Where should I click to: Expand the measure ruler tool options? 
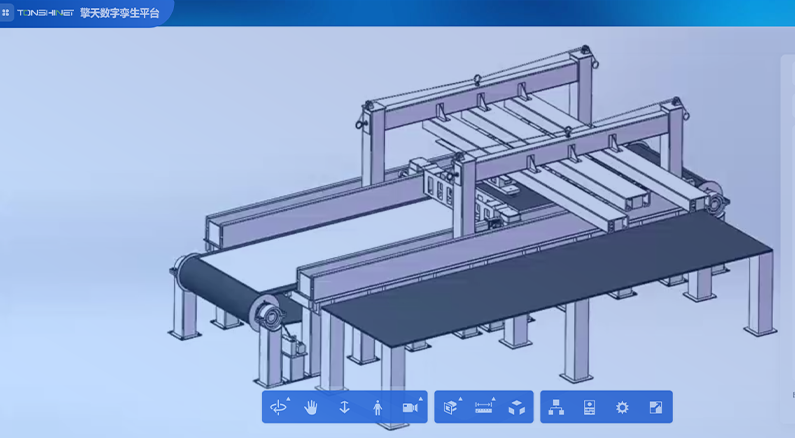pyautogui.click(x=493, y=400)
